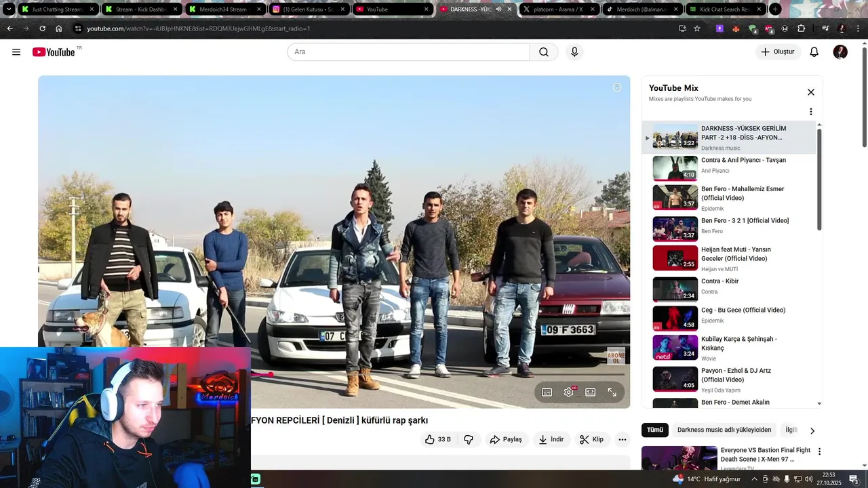Open YouTube Mix options three-dot menu
The height and width of the screenshot is (488, 868).
810,112
